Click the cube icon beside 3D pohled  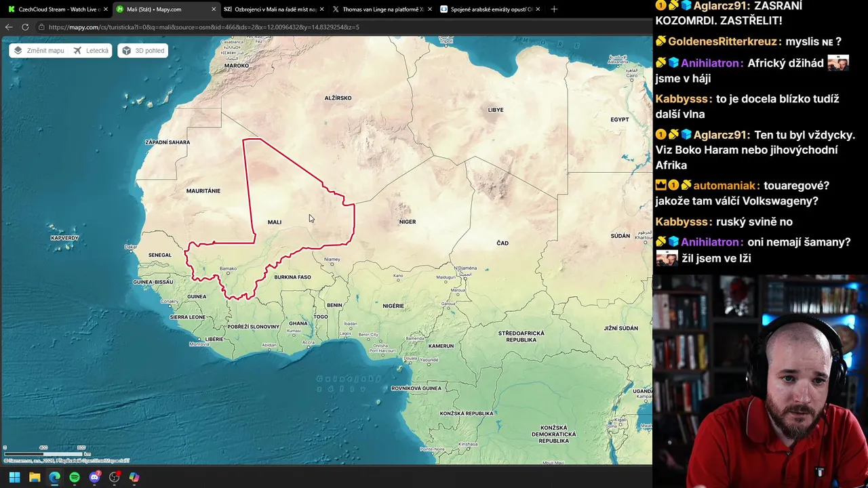tap(126, 51)
